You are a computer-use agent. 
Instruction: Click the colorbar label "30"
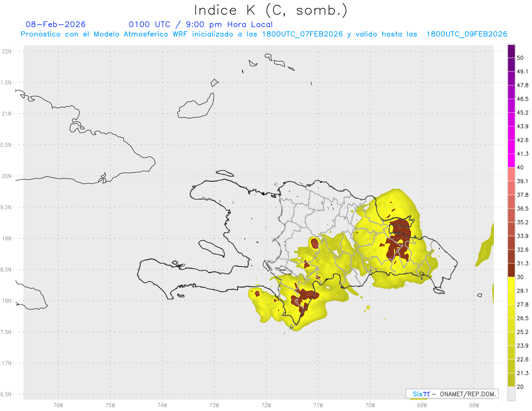coord(521,277)
